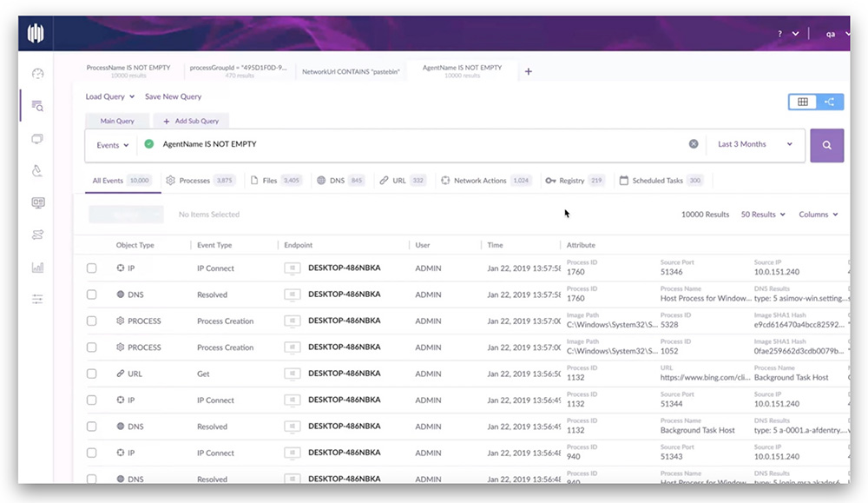Click Save New Query
The image size is (868, 503).
pos(173,96)
